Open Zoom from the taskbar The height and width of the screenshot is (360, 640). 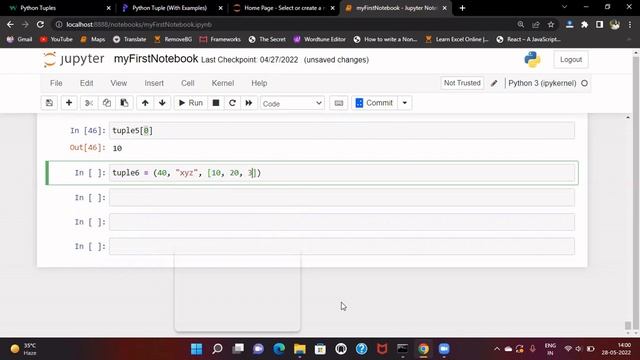pyautogui.click(x=444, y=349)
